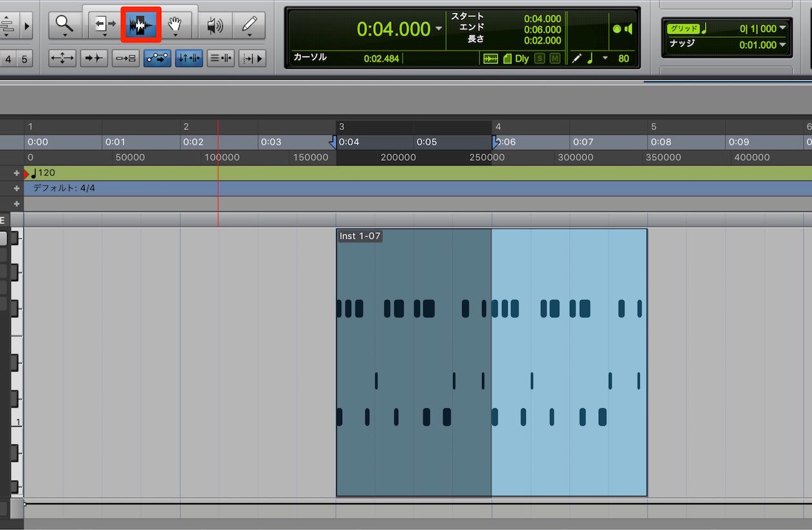
Task: Select the Grabber hand tool
Action: [175, 25]
